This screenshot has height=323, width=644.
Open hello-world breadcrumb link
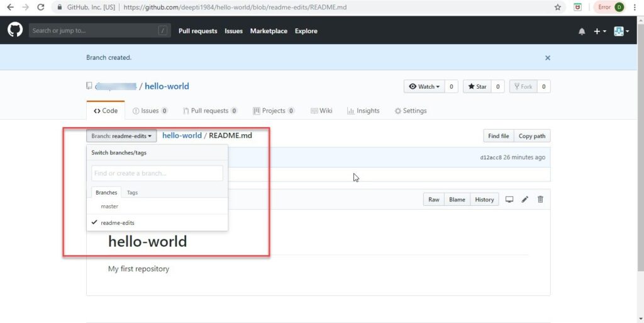[182, 135]
